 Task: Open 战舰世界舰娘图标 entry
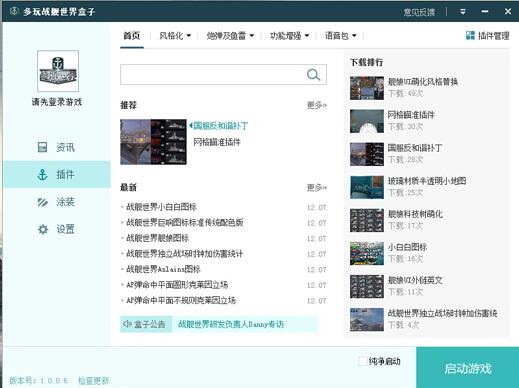tap(157, 238)
